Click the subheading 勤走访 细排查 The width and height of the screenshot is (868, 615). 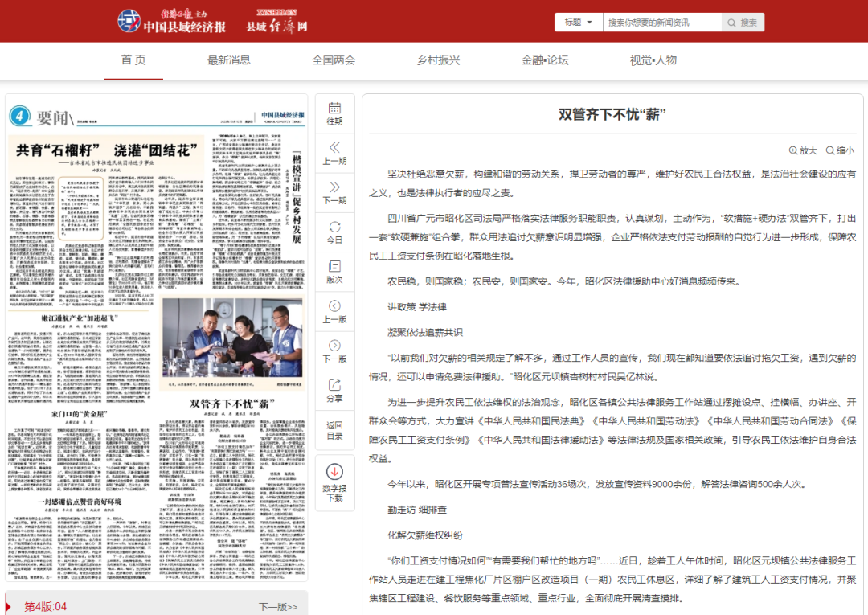click(417, 510)
